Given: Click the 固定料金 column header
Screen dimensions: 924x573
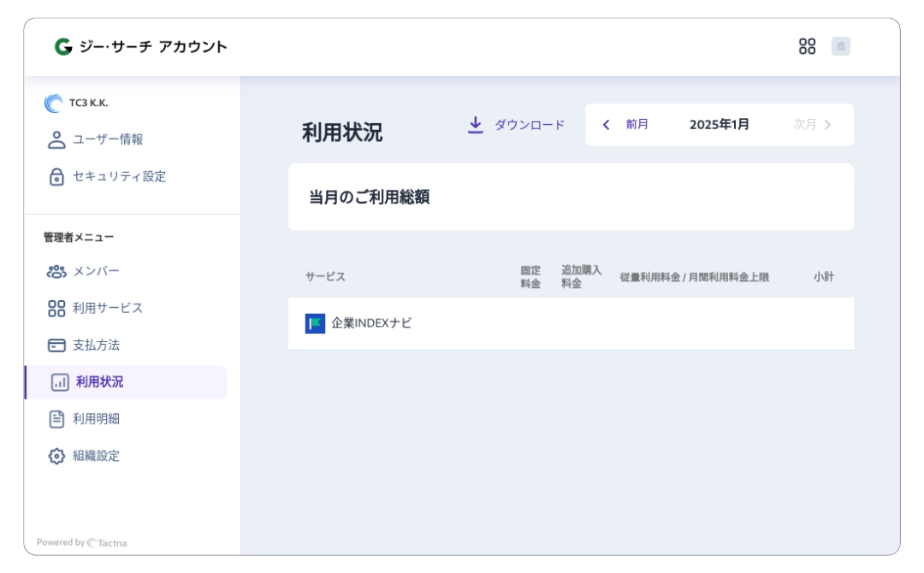Looking at the screenshot, I should point(530,277).
